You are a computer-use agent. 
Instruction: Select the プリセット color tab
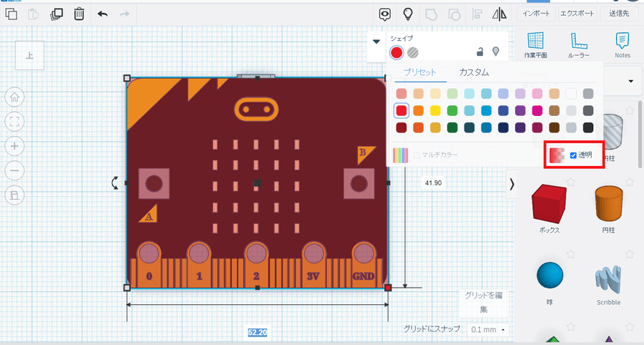click(419, 72)
